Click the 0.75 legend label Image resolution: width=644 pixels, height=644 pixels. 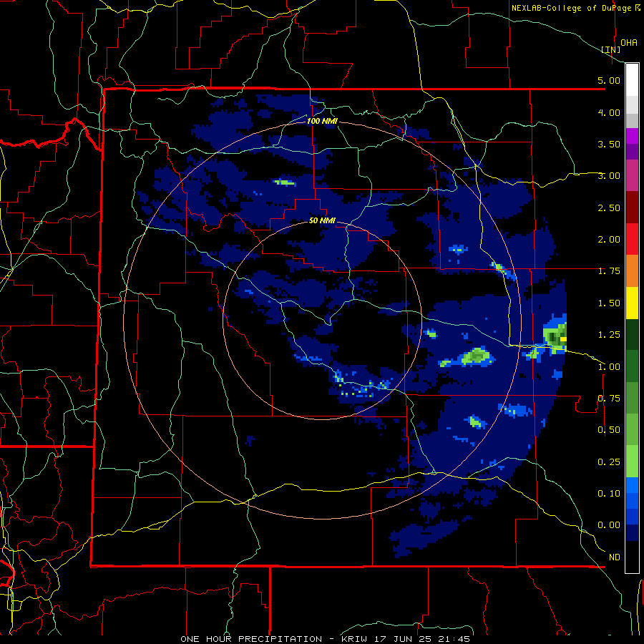coord(609,399)
